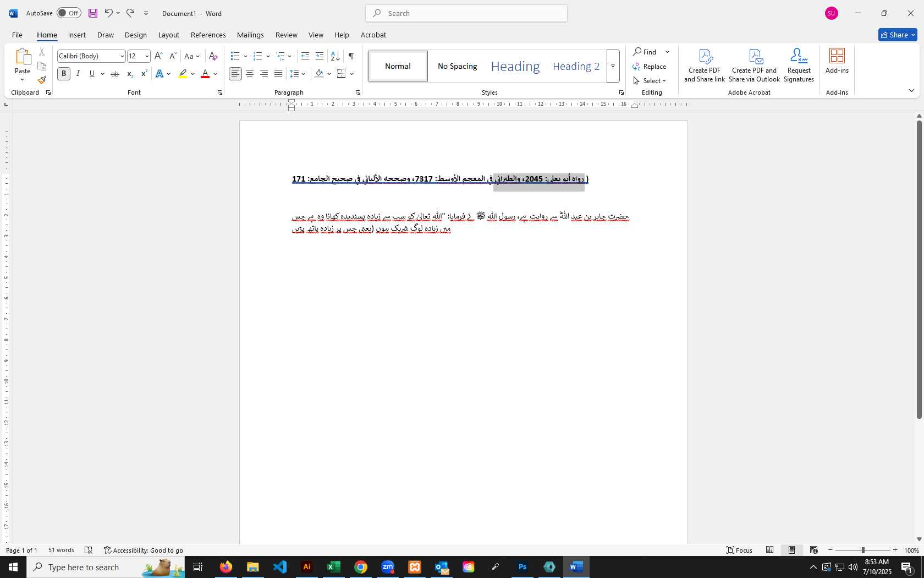Open Change Case dropdown
Screen dimensions: 924x578
(x=192, y=56)
